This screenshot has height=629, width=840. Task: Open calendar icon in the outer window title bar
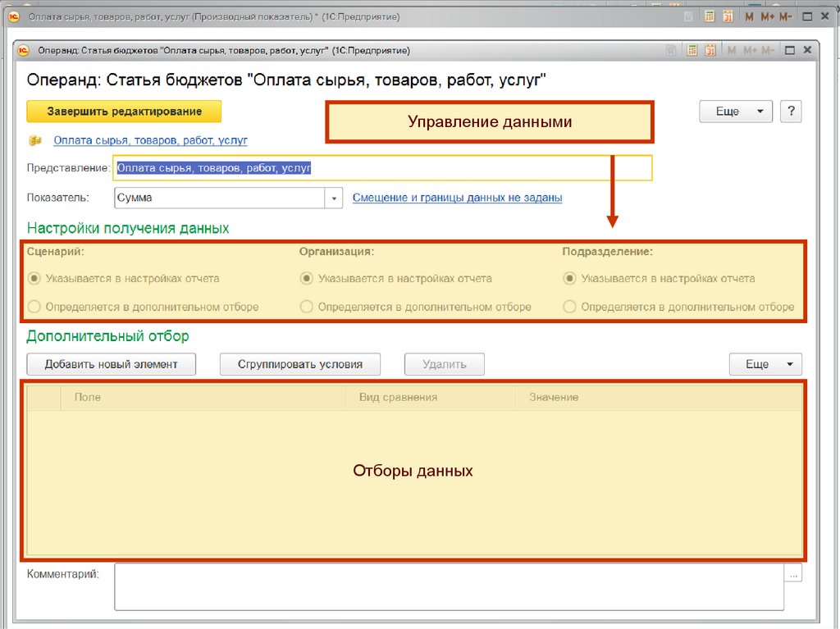(x=728, y=16)
